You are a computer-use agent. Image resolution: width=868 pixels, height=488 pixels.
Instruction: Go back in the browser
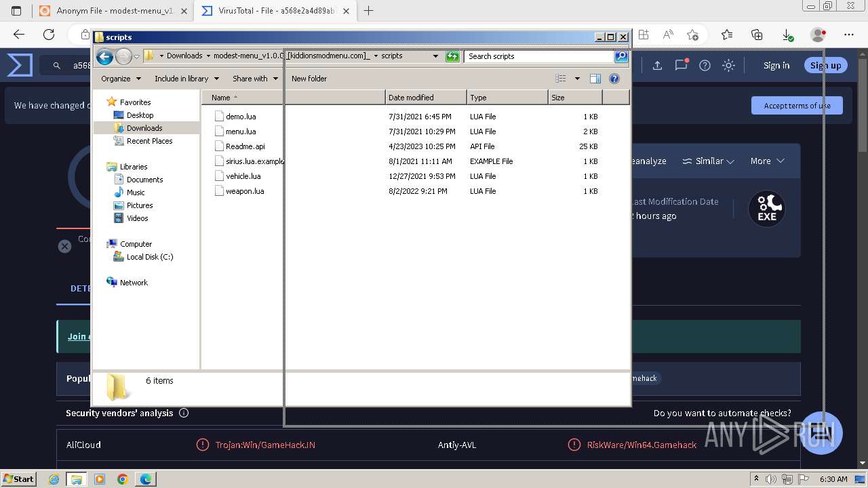(19, 35)
